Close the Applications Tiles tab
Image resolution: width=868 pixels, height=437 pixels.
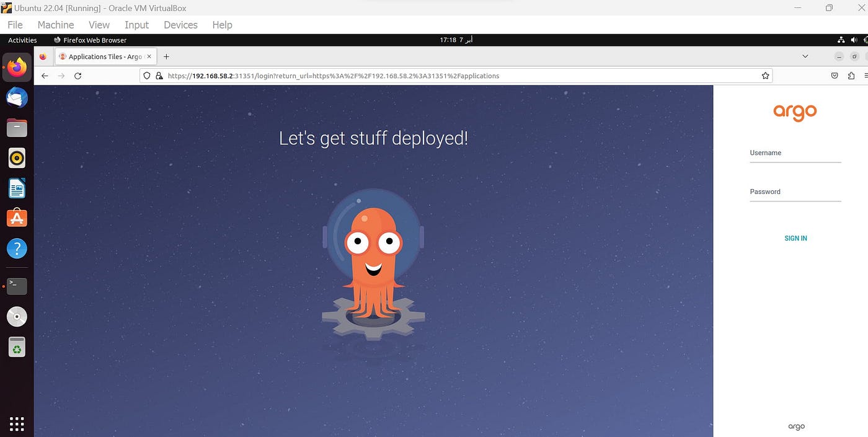(x=149, y=56)
